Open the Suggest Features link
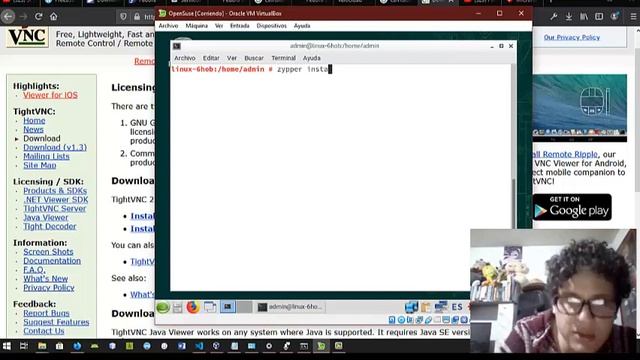640x360 pixels. tap(56, 322)
